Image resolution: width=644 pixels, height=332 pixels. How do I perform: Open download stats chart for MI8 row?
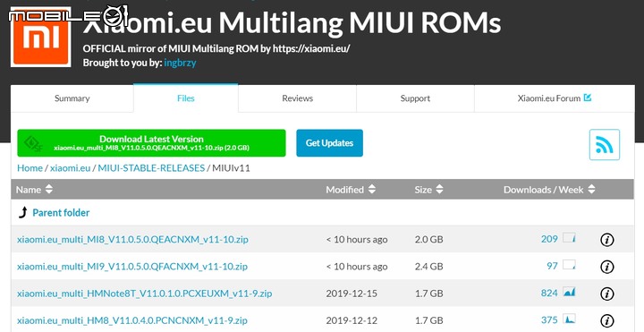point(569,237)
